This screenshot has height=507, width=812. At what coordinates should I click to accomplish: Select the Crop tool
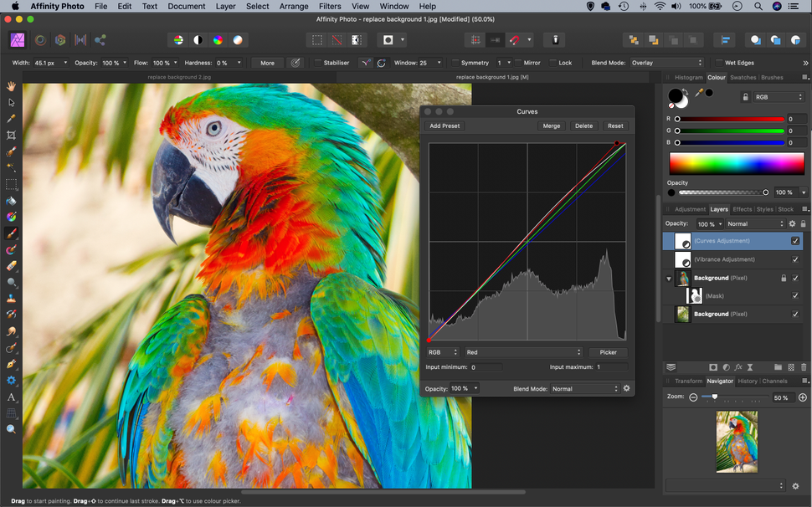tap(11, 135)
